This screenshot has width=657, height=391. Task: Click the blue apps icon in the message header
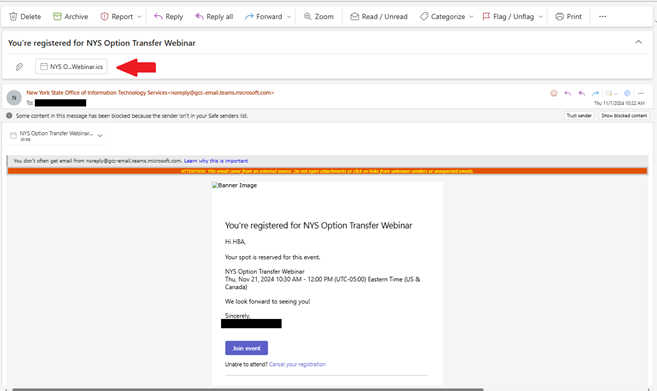coord(627,93)
